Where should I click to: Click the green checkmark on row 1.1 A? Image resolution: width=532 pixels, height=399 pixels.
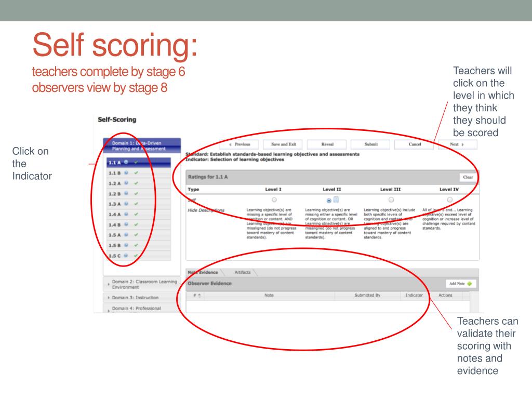point(136,163)
